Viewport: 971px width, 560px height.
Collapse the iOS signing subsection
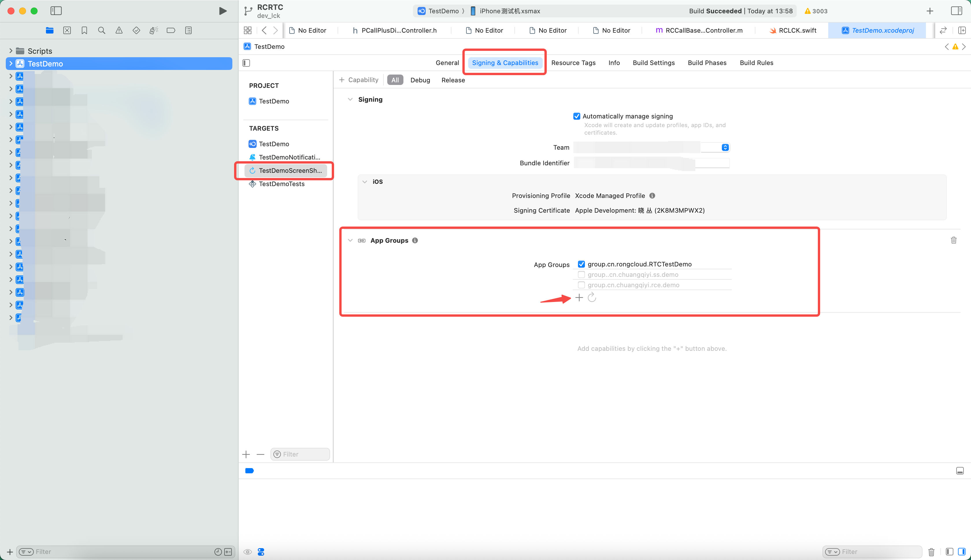(x=364, y=181)
